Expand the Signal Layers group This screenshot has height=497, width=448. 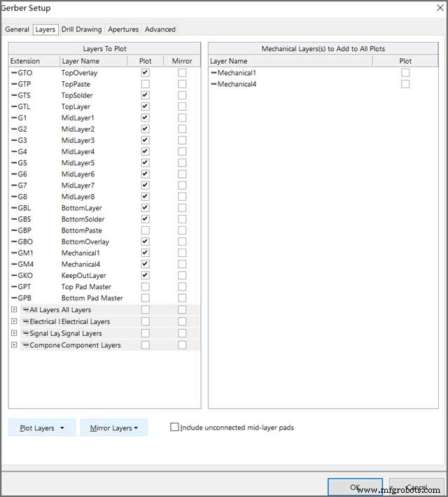coord(14,332)
